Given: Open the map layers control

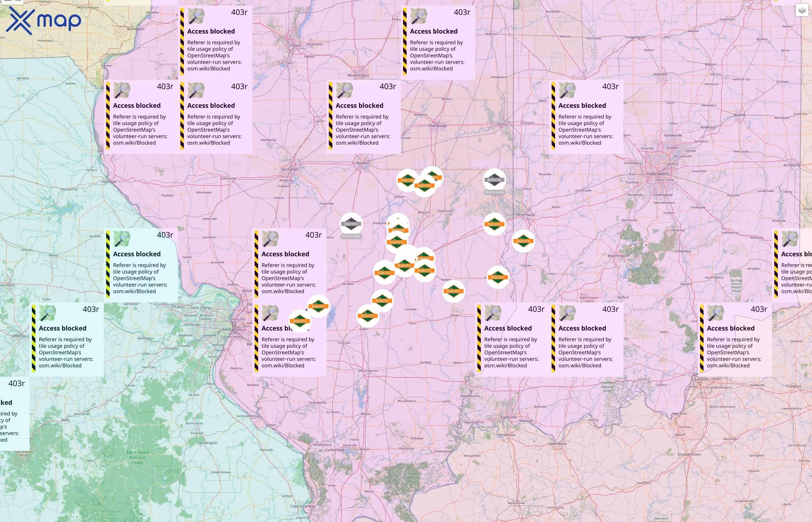Looking at the screenshot, I should 802,10.
